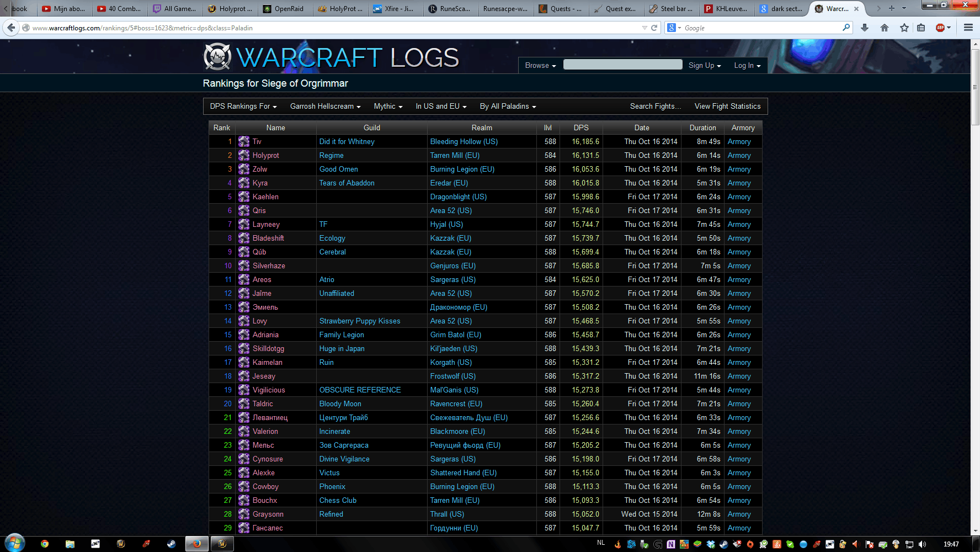
Task: Open the Dragonblight (US) realm link
Action: (x=458, y=197)
